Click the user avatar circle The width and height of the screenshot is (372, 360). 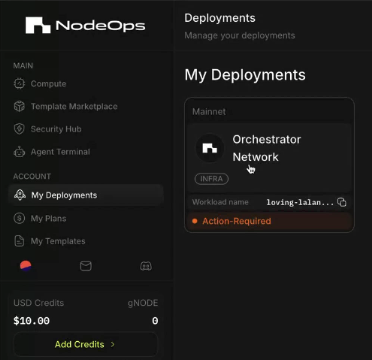pyautogui.click(x=26, y=266)
